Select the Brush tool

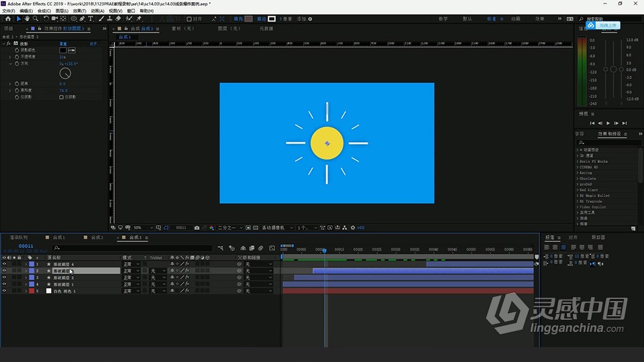click(101, 19)
